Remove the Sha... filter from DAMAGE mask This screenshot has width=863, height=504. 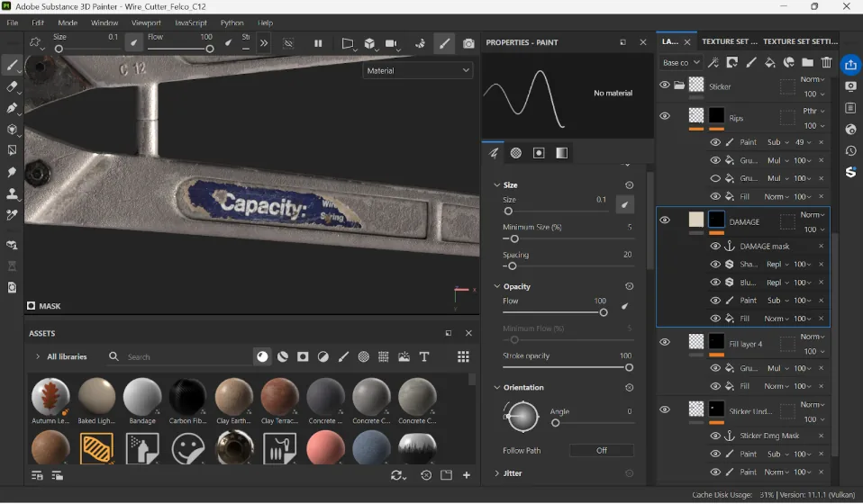822,265
